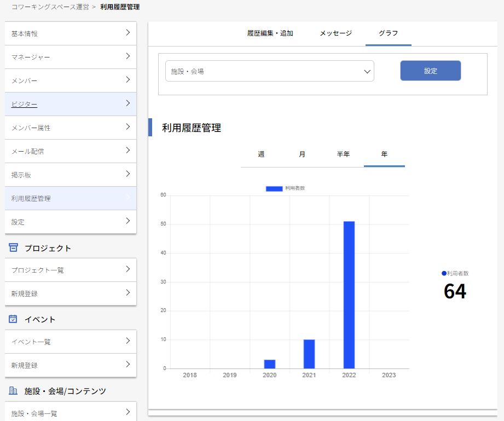This screenshot has width=504, height=421.
Task: Switch to the 履歴編集・追加 tab
Action: [x=269, y=33]
